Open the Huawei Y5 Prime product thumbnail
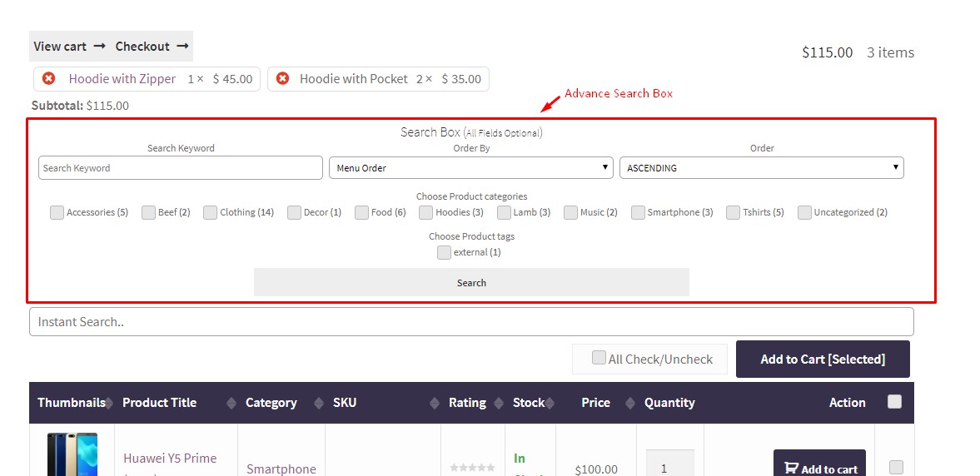Screen dimensions: 980x476 (x=72, y=454)
